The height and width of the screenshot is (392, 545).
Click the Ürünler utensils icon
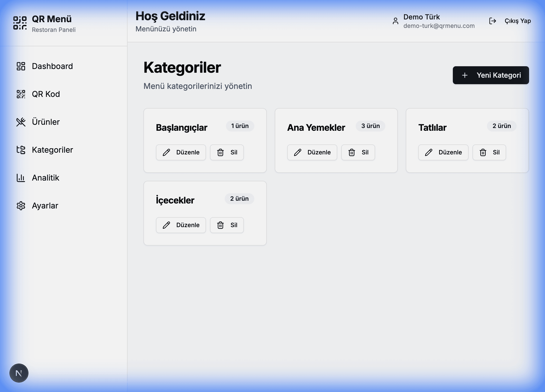click(x=21, y=122)
